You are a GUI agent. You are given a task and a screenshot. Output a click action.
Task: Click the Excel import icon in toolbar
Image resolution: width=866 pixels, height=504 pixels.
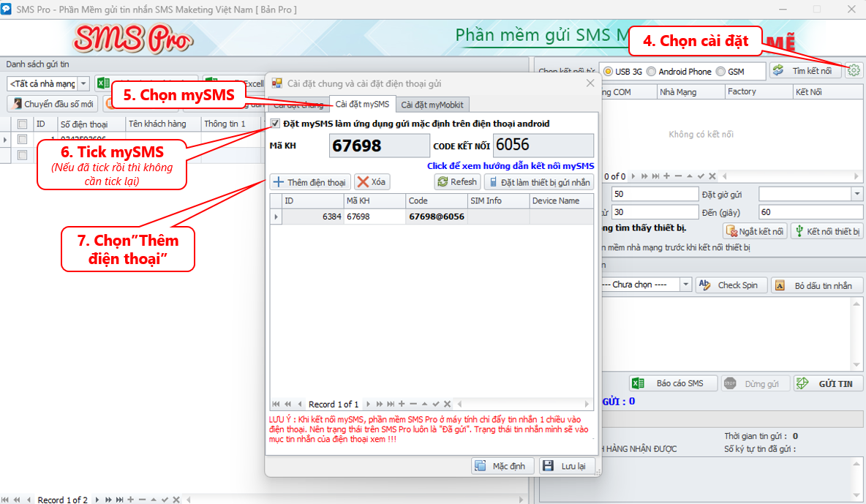click(102, 83)
